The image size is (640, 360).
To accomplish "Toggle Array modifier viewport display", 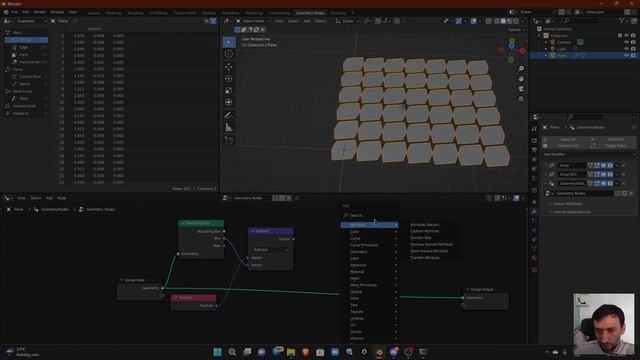I will (x=603, y=165).
